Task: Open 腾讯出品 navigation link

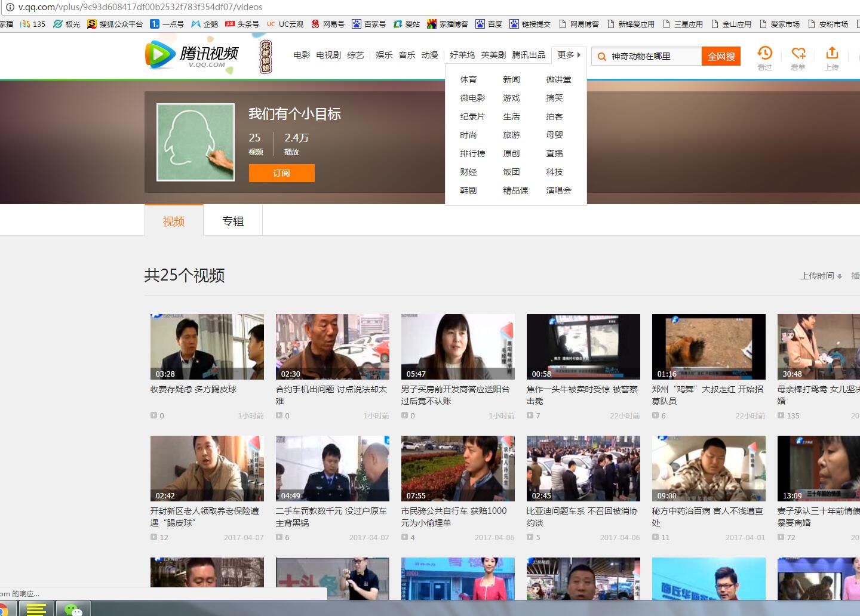Action: 529,55
